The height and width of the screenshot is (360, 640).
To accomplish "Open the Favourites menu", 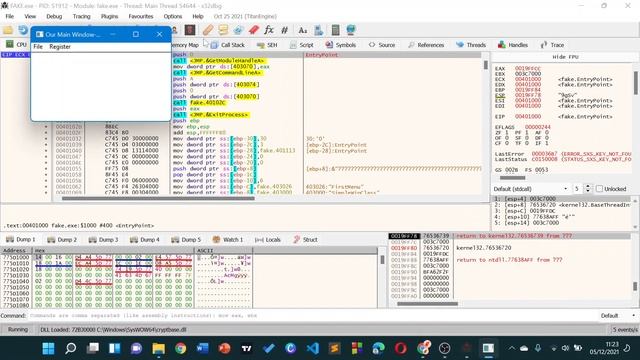I will 140,16.
